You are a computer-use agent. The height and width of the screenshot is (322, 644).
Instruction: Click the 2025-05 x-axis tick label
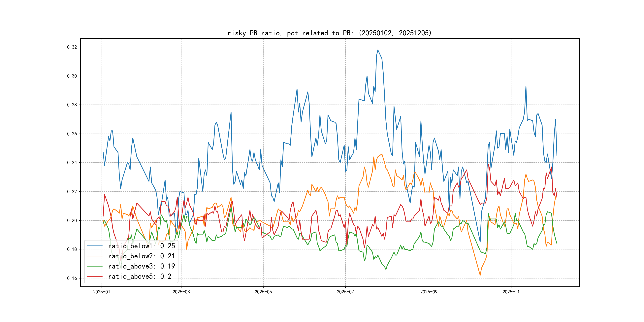[x=263, y=292]
